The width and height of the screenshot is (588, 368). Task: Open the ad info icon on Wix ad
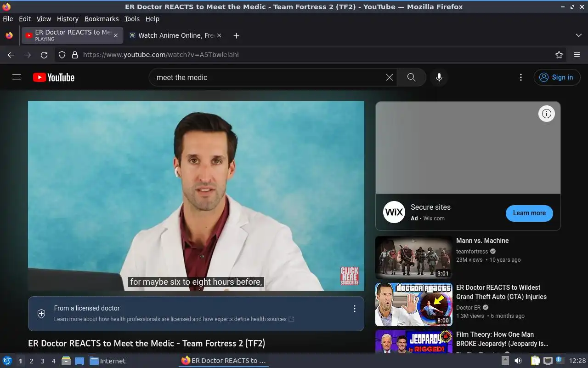(546, 114)
